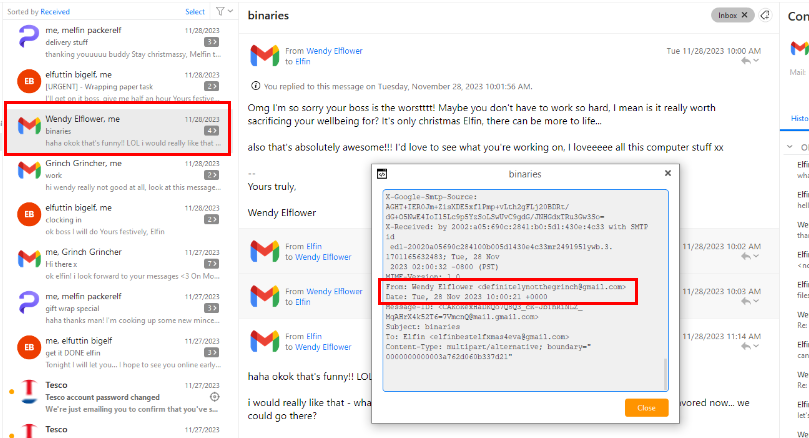Click Wendy Elflower recipient link on 10:02 message
The width and height of the screenshot is (809, 438).
click(323, 257)
